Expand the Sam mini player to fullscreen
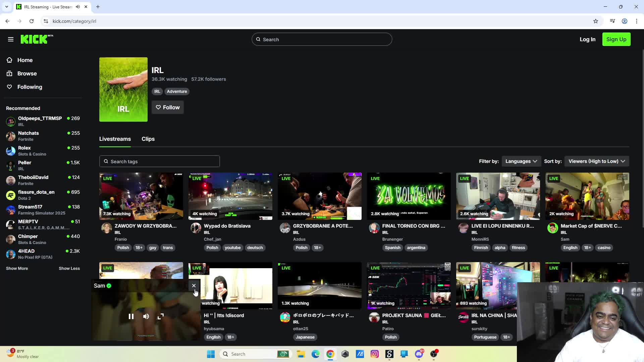The height and width of the screenshot is (362, 644). pos(161,316)
